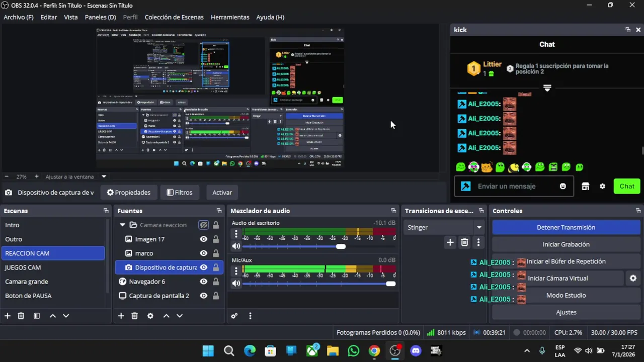Pop out the Escenas panel with its float icon
The height and width of the screenshot is (362, 644).
106,211
